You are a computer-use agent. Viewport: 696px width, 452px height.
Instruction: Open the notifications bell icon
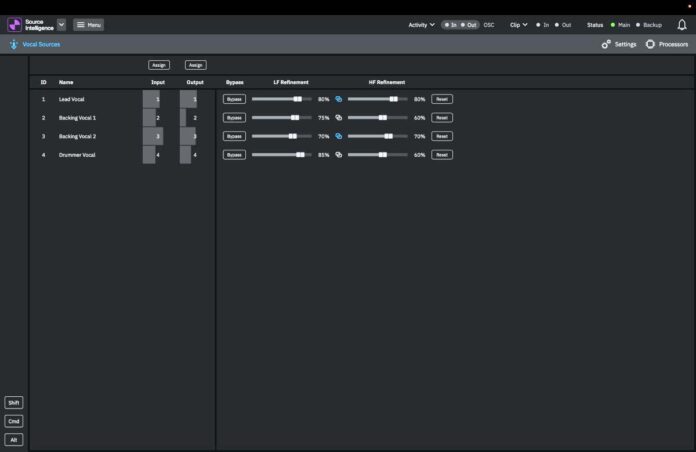pyautogui.click(x=682, y=25)
